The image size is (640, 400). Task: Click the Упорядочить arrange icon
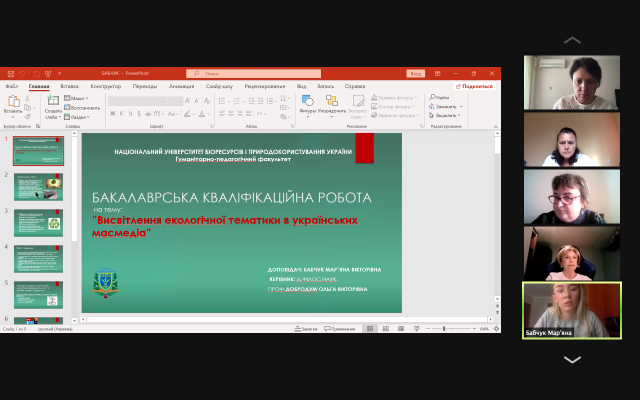[x=332, y=104]
